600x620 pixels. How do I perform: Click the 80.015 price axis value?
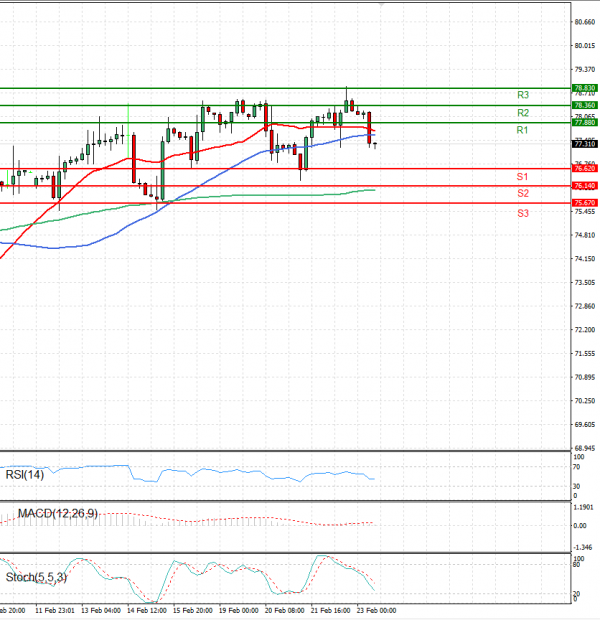tap(585, 46)
